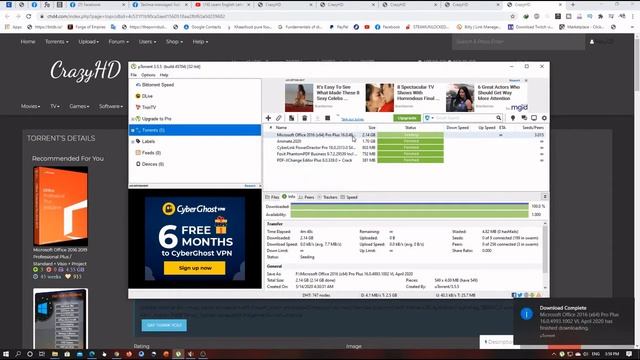Select Foxit PhantomPDF Business torrent row
This screenshot has height=360, width=640.
[406, 154]
